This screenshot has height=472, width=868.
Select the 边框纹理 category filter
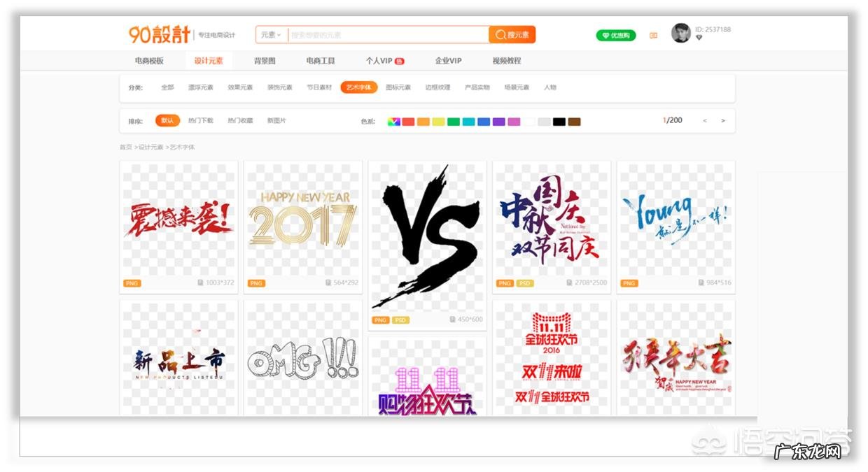click(437, 87)
